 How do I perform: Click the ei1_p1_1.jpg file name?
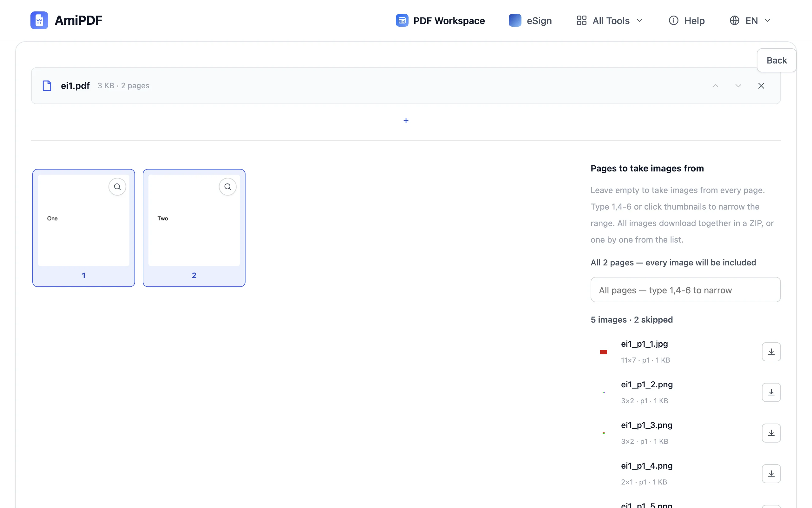[644, 344]
